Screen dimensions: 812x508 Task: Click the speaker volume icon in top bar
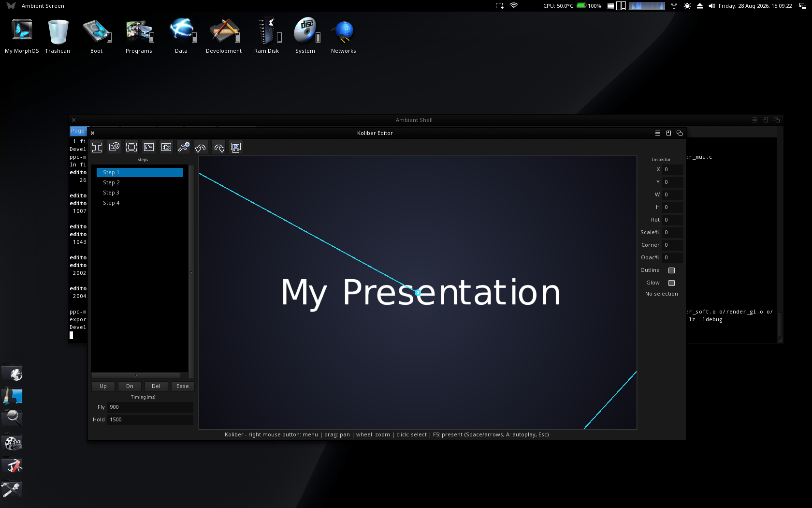point(711,6)
